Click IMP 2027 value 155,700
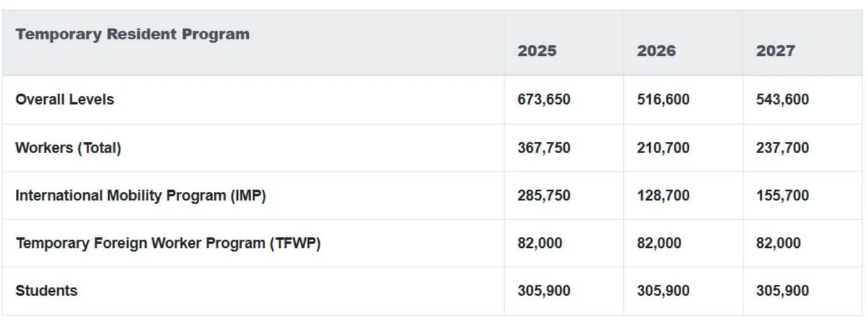This screenshot has height=328, width=868. (x=782, y=195)
